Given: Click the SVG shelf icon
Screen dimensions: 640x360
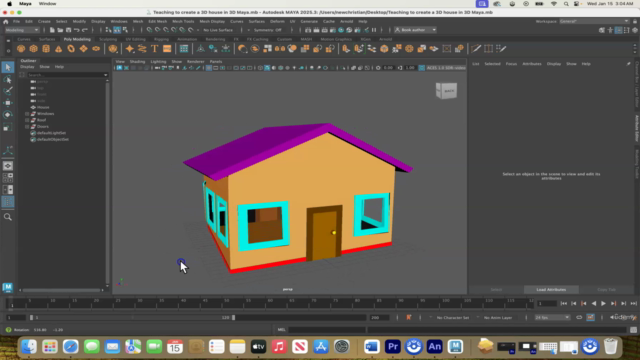Looking at the screenshot, I should tap(167, 49).
